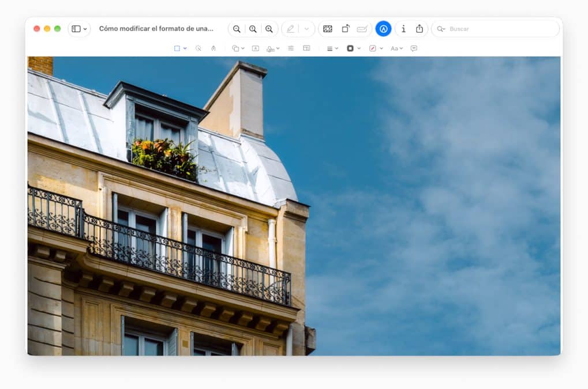Open the line style menu

(332, 48)
